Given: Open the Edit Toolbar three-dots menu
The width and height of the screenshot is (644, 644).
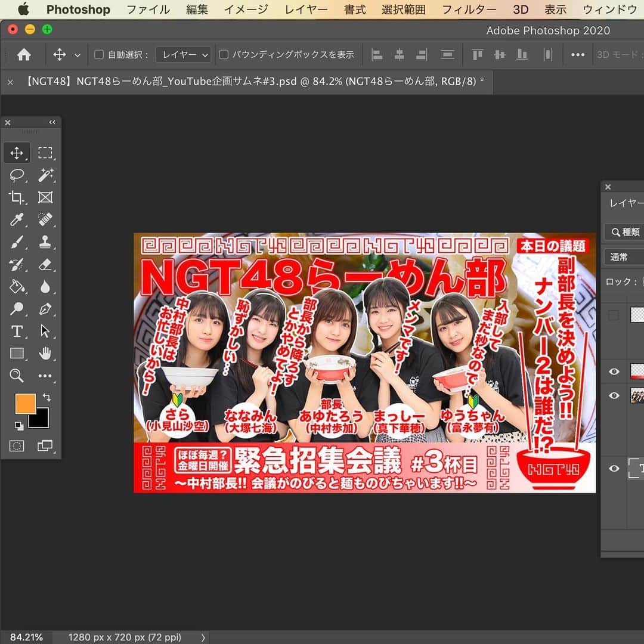Looking at the screenshot, I should (x=45, y=376).
